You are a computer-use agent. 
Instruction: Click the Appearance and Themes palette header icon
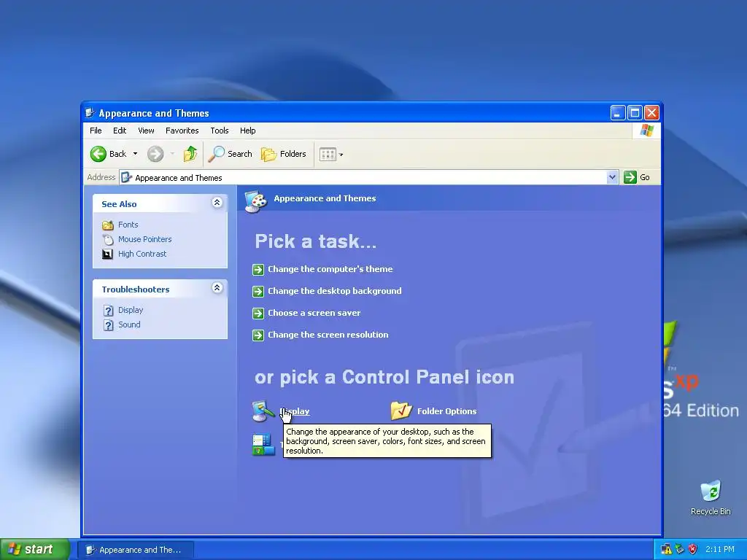coord(256,201)
